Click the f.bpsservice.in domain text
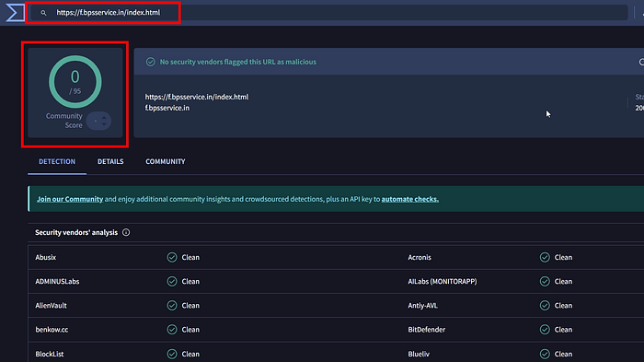 click(x=167, y=108)
